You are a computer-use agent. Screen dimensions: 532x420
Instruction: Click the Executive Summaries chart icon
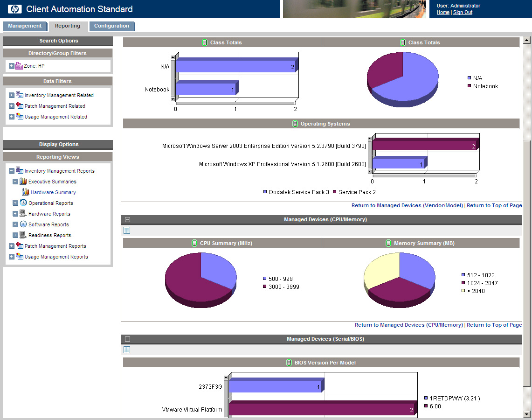coord(23,181)
